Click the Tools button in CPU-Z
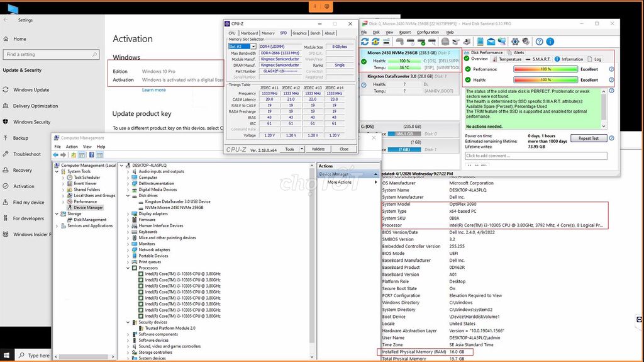The width and height of the screenshot is (644, 362). point(289,149)
